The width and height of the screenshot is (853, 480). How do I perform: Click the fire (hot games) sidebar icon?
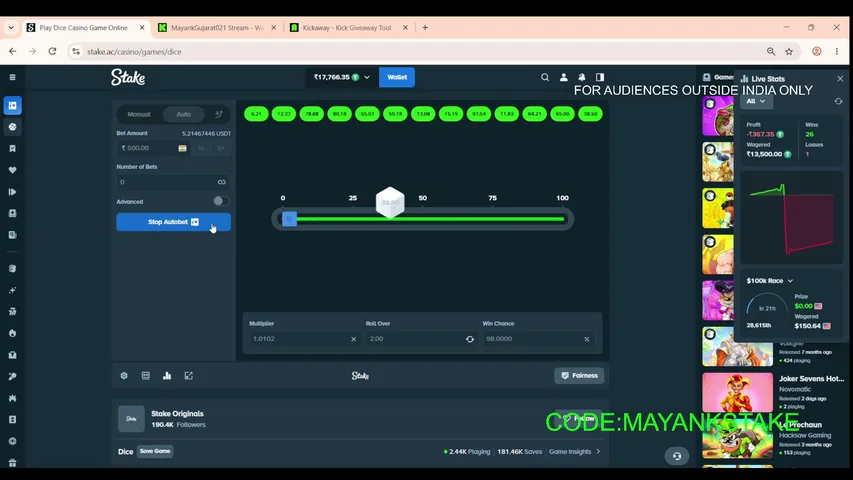point(13,333)
